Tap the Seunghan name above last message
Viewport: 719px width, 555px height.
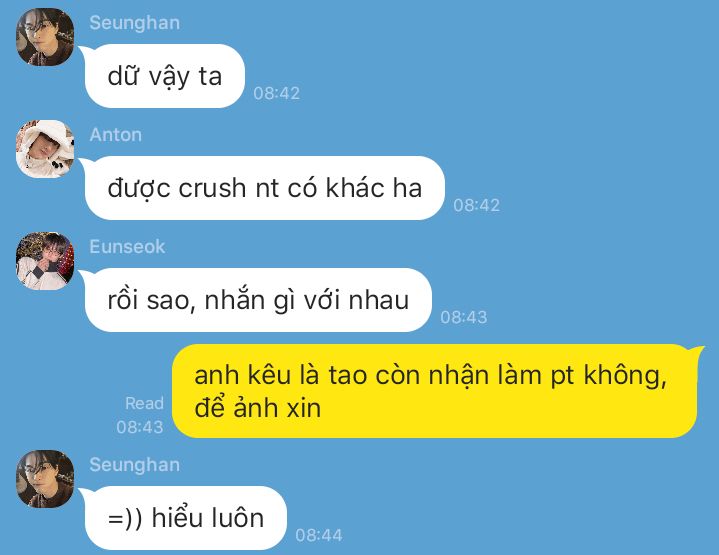[x=134, y=465]
